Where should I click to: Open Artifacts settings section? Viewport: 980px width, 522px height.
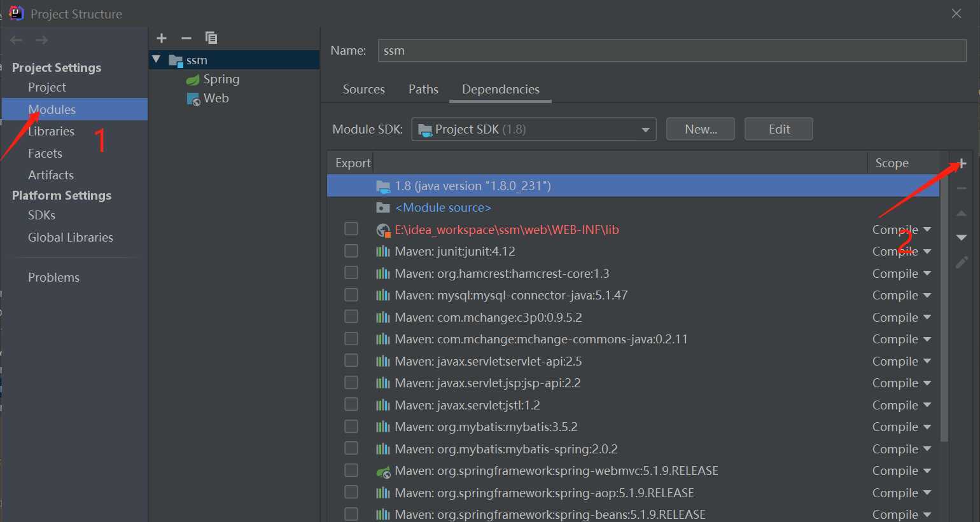tap(51, 175)
